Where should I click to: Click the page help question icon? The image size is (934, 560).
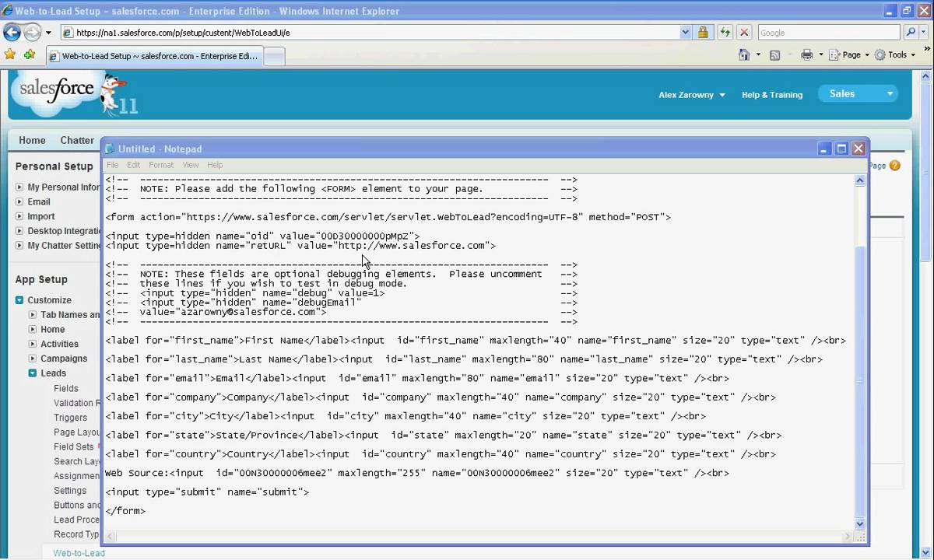[894, 166]
